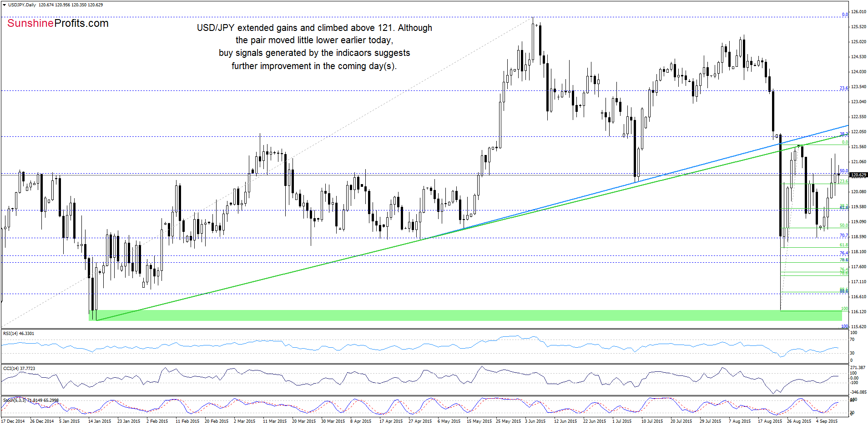This screenshot has width=868, height=425.
Task: Click the 123.040 price axis label
Action: click(x=858, y=102)
